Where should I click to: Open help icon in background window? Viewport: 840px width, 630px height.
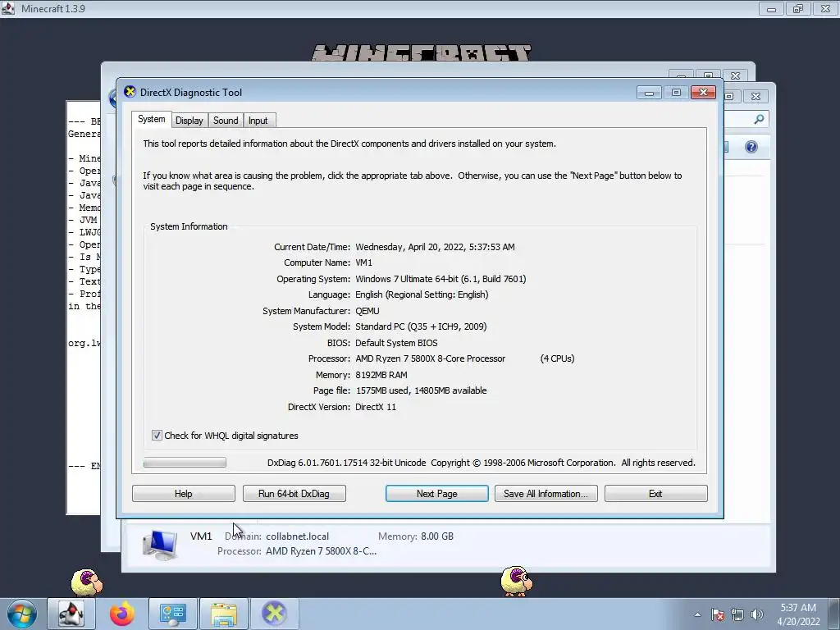click(x=751, y=147)
